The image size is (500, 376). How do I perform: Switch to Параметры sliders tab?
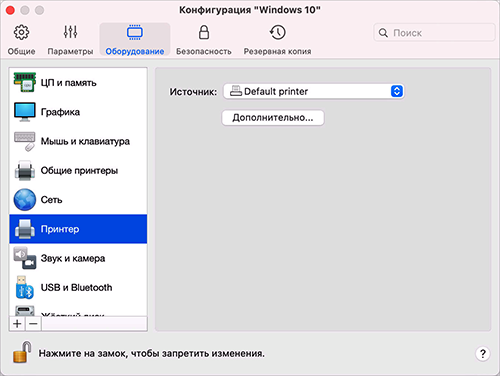(70, 39)
